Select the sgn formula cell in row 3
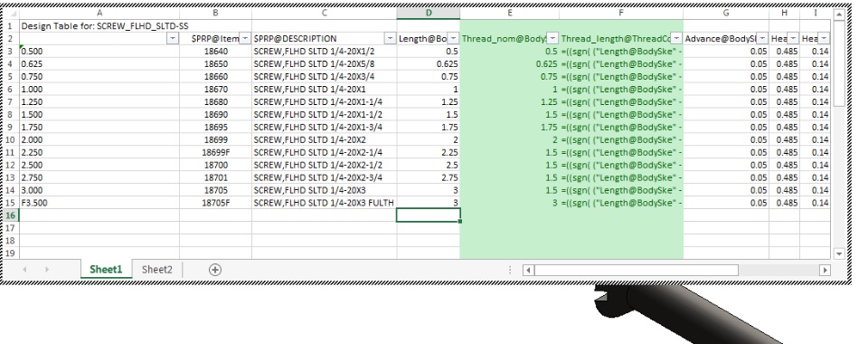 (621, 51)
